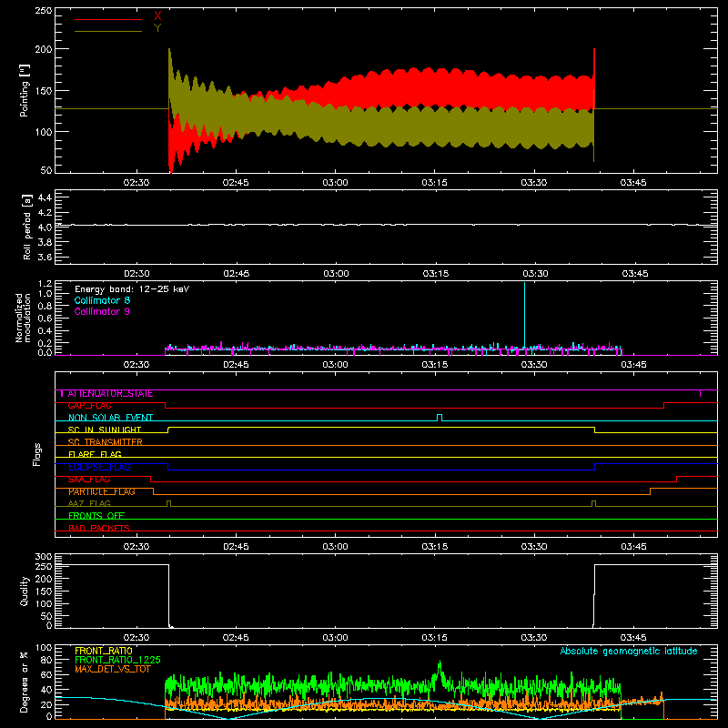Screen dimensions: 728x728
Task: Click the GAP_FLAG label
Action: 89,406
